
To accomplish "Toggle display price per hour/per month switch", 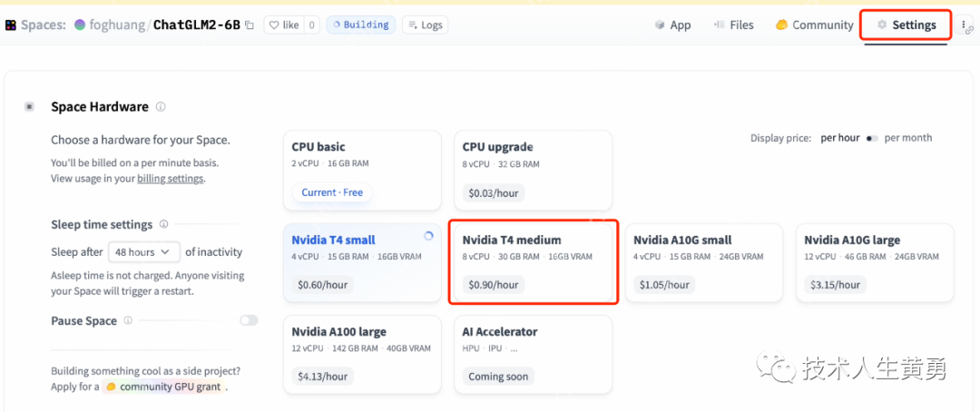I will (x=872, y=138).
